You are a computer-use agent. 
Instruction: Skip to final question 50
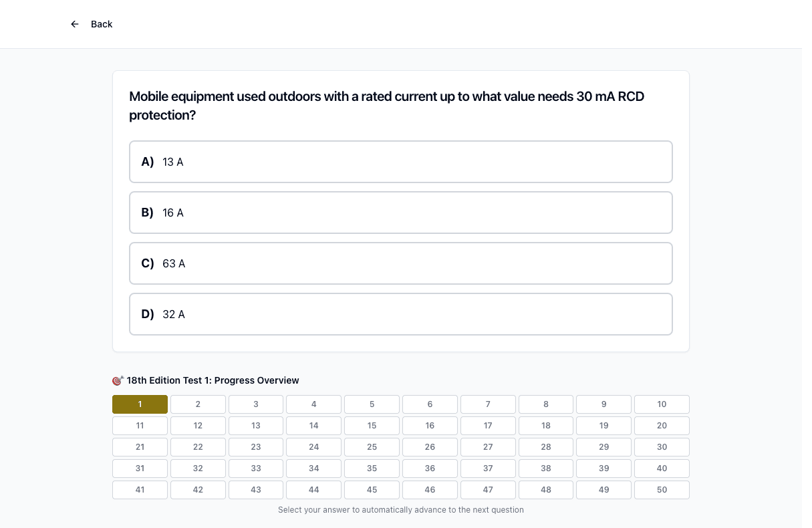click(x=662, y=490)
